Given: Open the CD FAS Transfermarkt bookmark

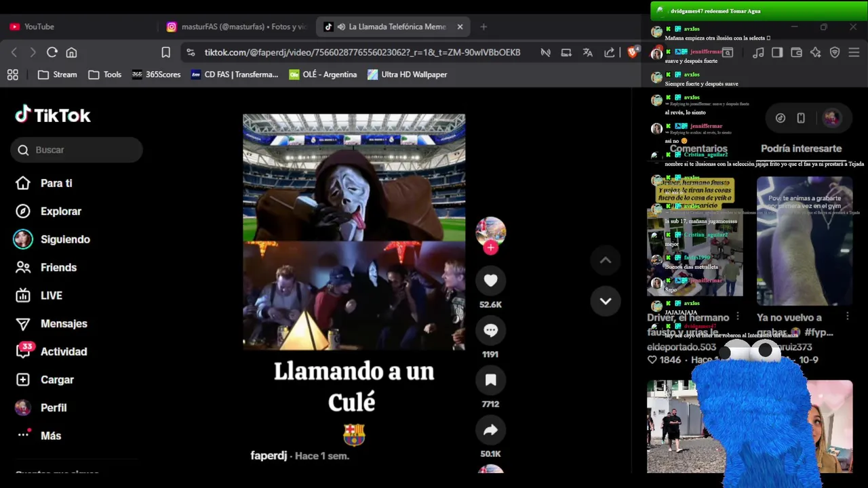Looking at the screenshot, I should tap(235, 75).
